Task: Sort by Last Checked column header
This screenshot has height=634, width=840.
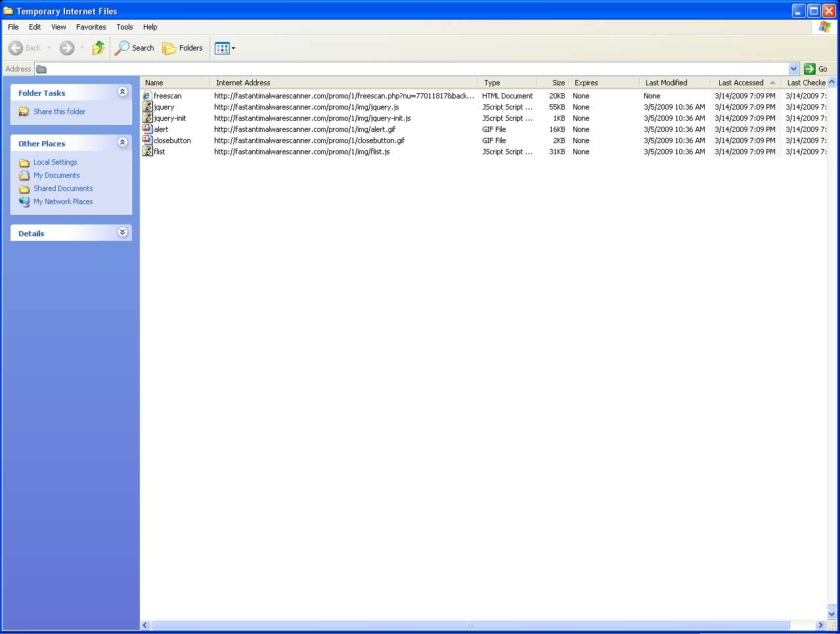Action: click(805, 83)
